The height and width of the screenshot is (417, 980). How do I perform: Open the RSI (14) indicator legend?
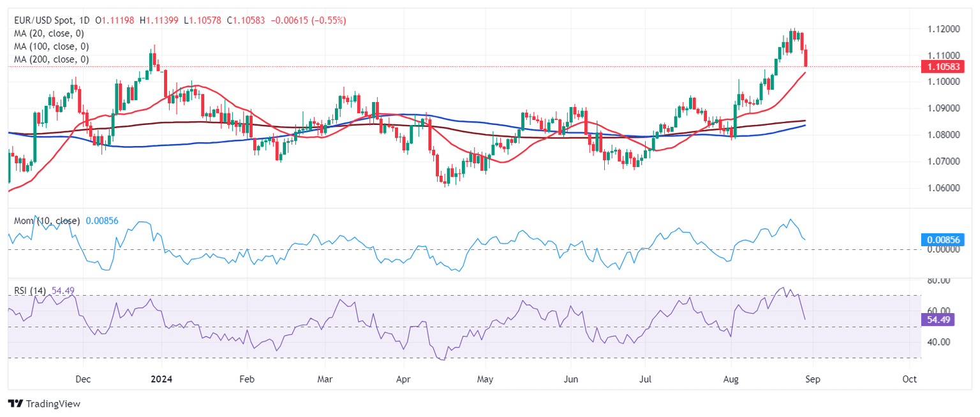pyautogui.click(x=30, y=291)
